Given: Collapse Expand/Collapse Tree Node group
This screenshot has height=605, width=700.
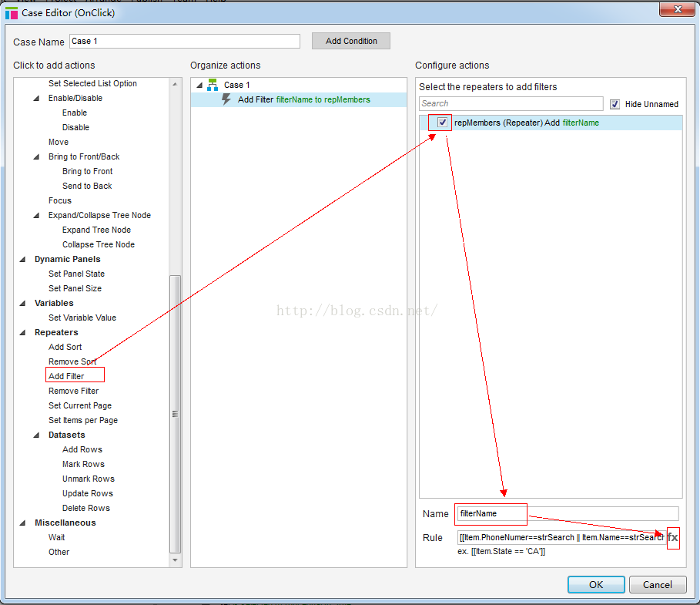Looking at the screenshot, I should (x=36, y=215).
